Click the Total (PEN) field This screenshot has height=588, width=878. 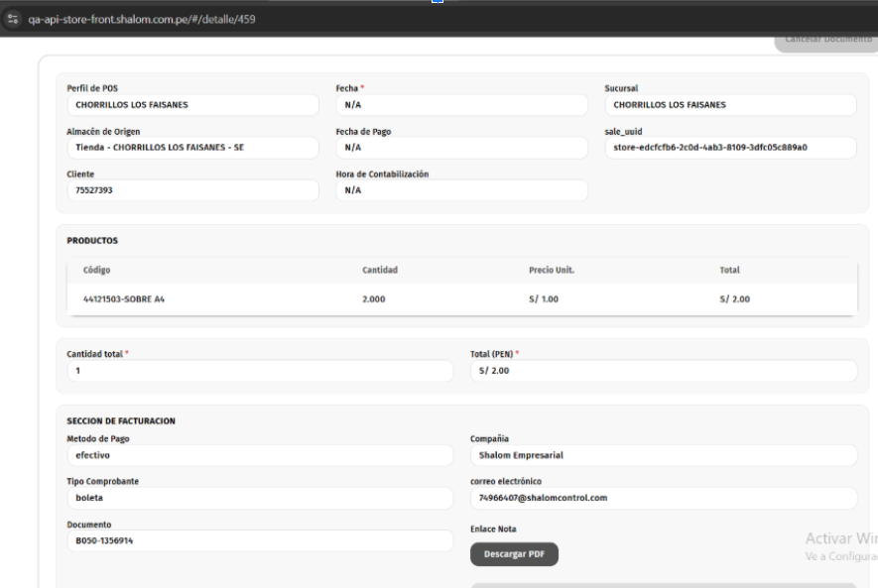click(663, 371)
